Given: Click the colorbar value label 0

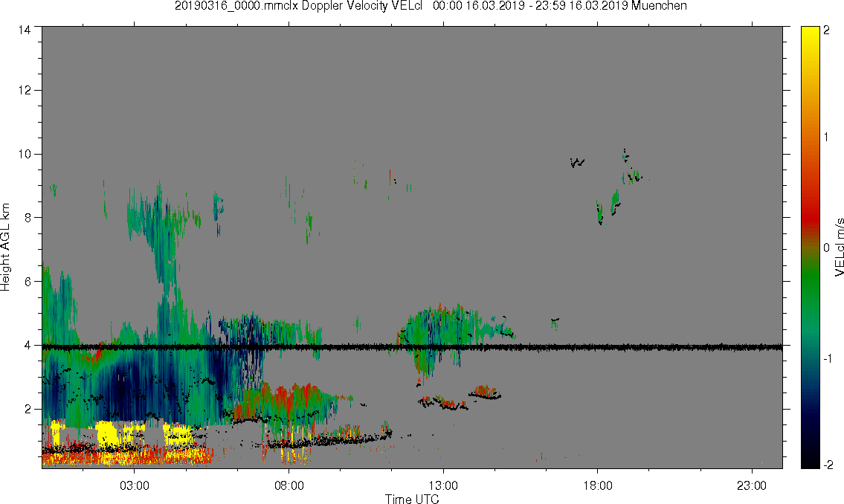Looking at the screenshot, I should point(827,248).
